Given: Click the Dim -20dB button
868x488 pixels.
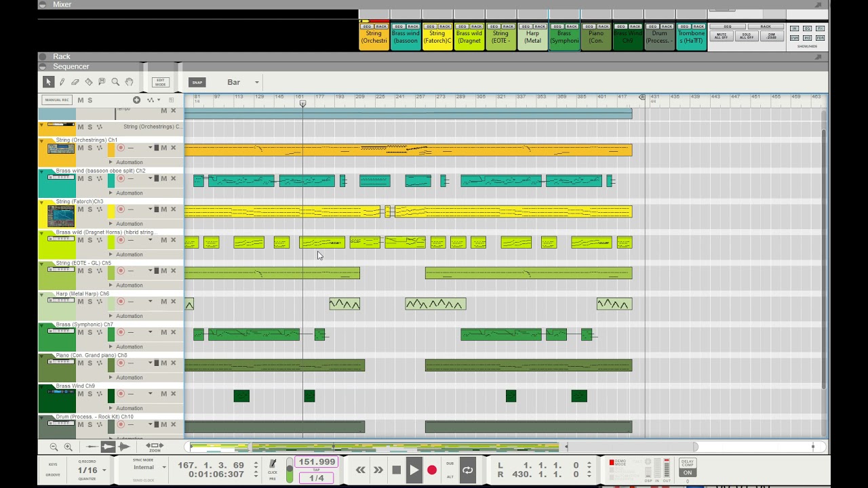Looking at the screenshot, I should (772, 36).
